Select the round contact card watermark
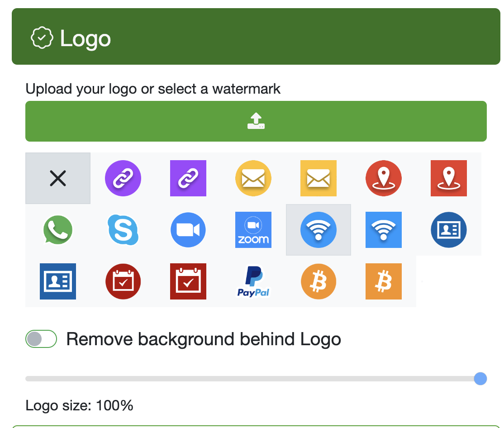The height and width of the screenshot is (428, 504). (x=448, y=230)
